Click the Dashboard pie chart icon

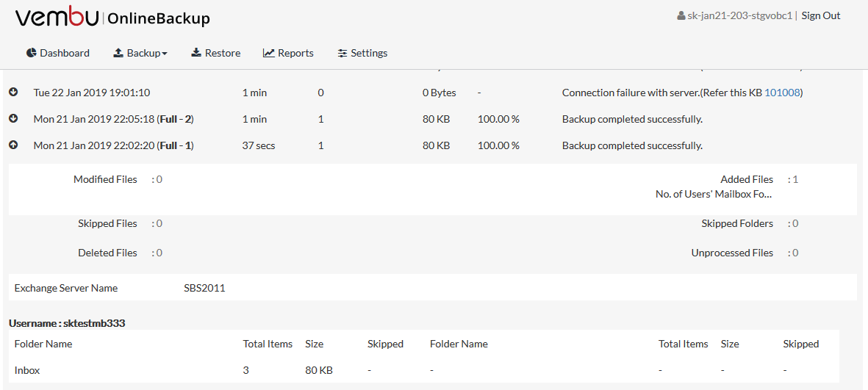pyautogui.click(x=31, y=53)
